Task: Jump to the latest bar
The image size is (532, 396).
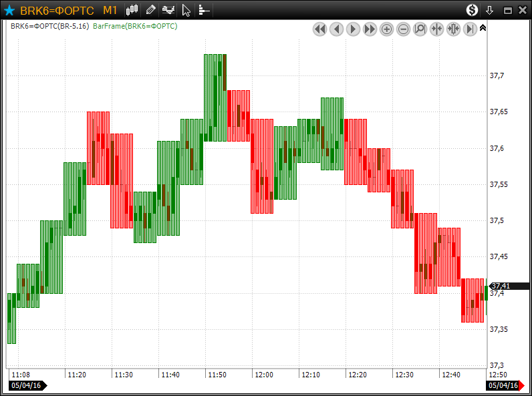Action: coord(470,29)
